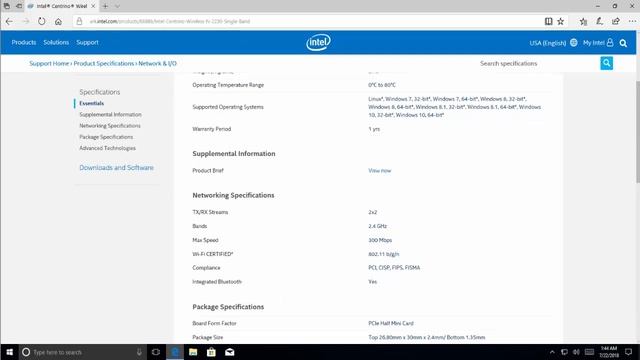The height and width of the screenshot is (360, 640).
Task: Click the "TX/RX Streams" label
Action: (x=210, y=212)
